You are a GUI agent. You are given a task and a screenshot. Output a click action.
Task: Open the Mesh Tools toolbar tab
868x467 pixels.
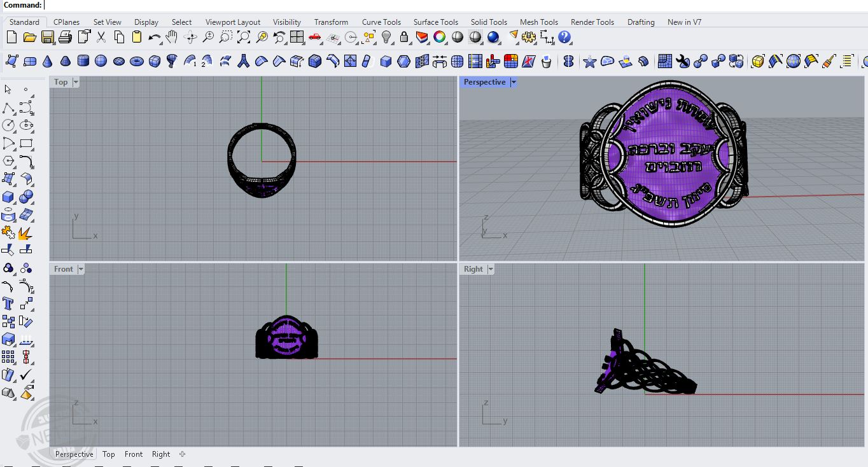[x=538, y=22]
